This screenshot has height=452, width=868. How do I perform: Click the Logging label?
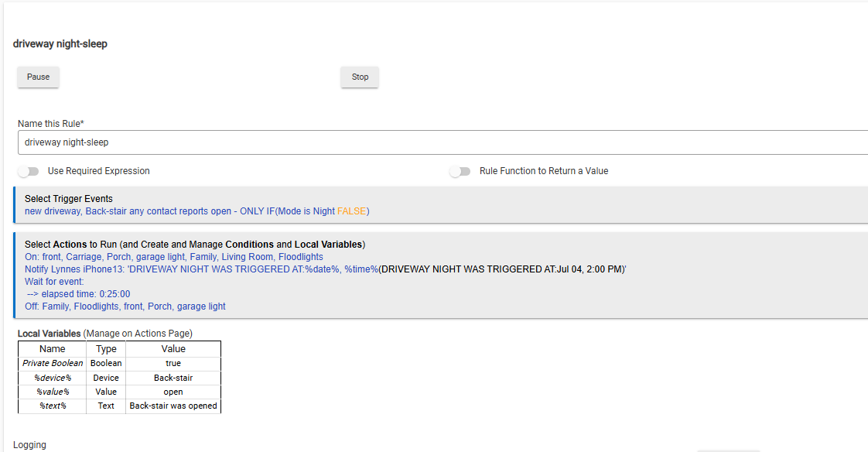[x=30, y=445]
